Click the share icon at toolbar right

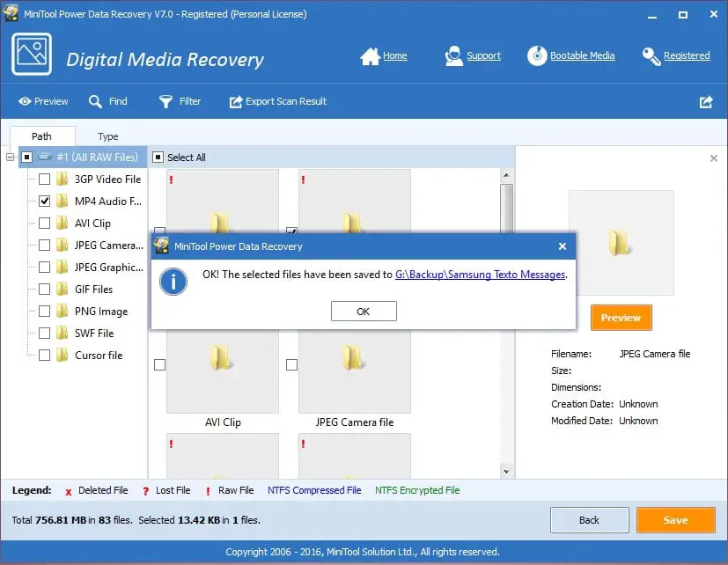coord(706,102)
